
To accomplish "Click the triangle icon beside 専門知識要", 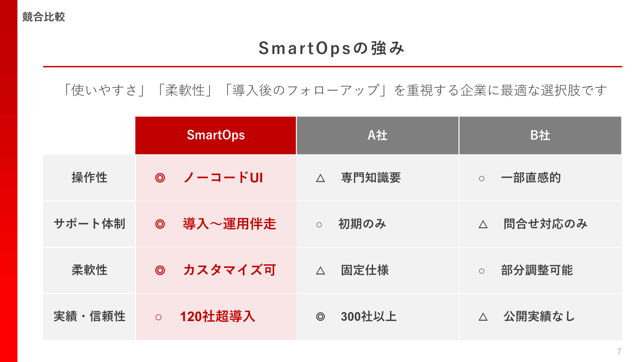I will pyautogui.click(x=320, y=178).
